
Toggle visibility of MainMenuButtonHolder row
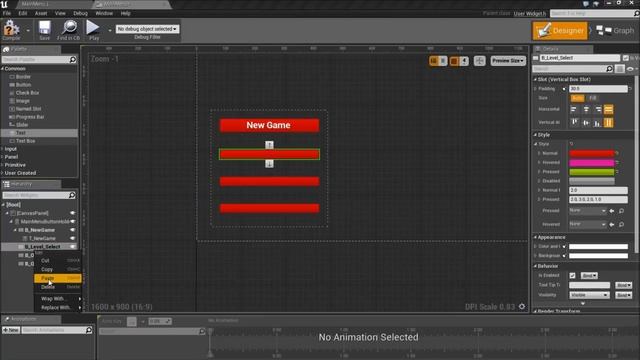point(73,222)
